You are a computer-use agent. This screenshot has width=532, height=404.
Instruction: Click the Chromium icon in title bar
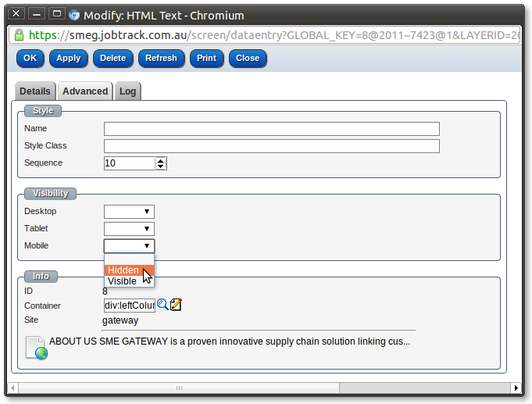click(75, 15)
